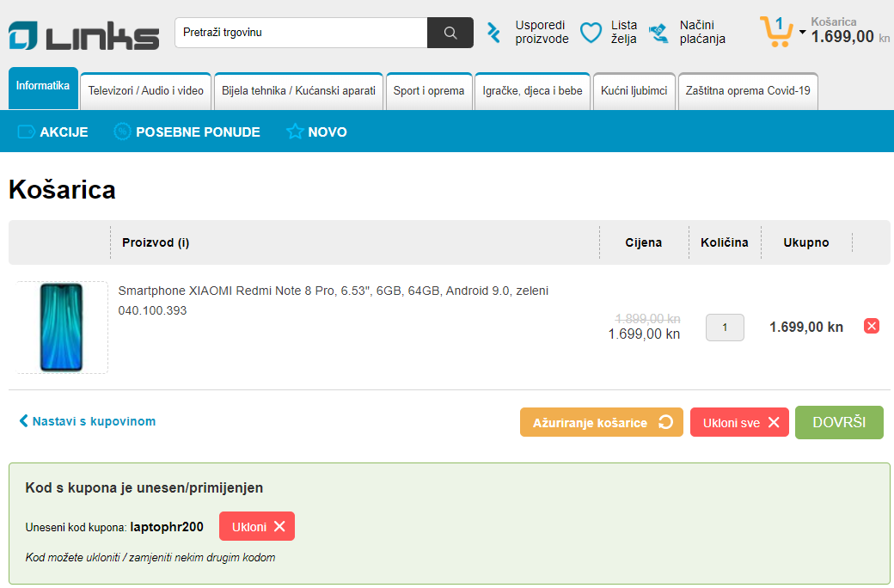
Task: Click the shopping cart icon
Action: click(776, 32)
